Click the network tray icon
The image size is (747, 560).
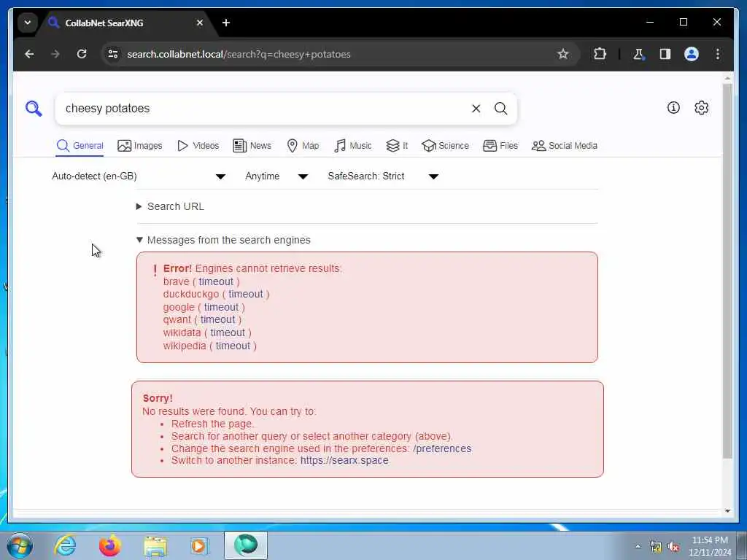coord(656,547)
